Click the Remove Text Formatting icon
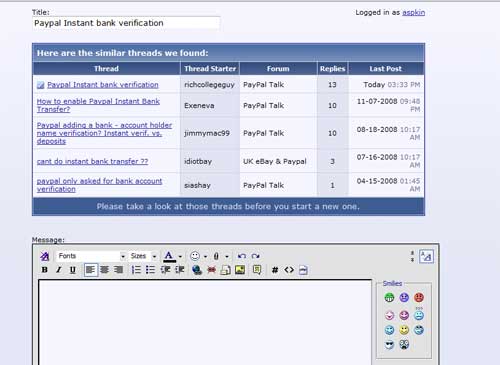This screenshot has width=500, height=365. point(45,256)
